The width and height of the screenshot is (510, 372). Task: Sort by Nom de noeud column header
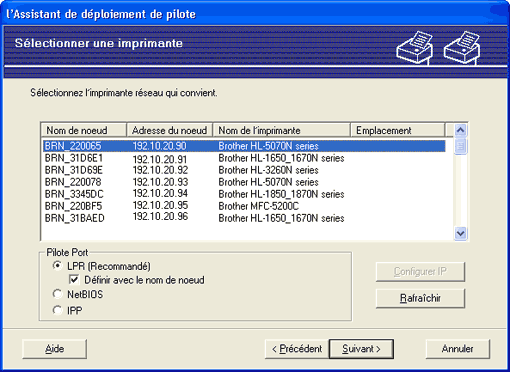pos(84,130)
